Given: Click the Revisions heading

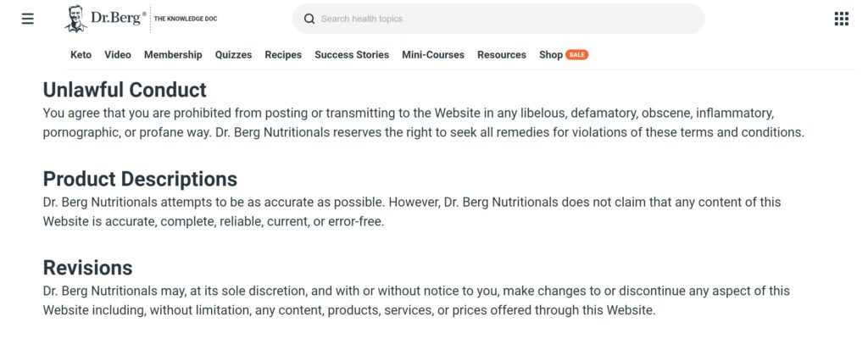Looking at the screenshot, I should click(x=87, y=268).
